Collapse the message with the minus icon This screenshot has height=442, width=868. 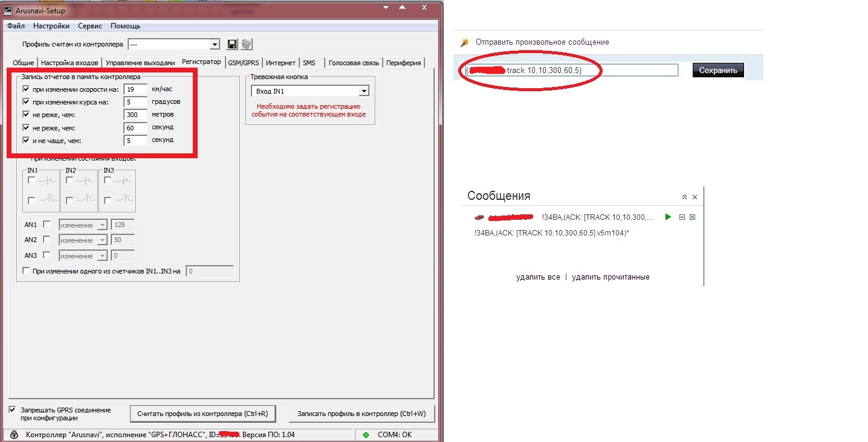click(682, 217)
